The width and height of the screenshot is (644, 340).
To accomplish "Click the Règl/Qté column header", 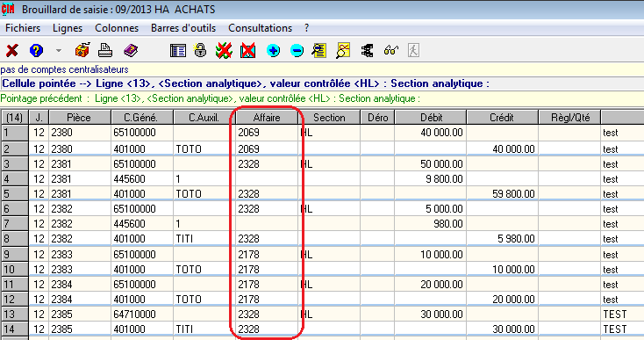I will tap(569, 118).
